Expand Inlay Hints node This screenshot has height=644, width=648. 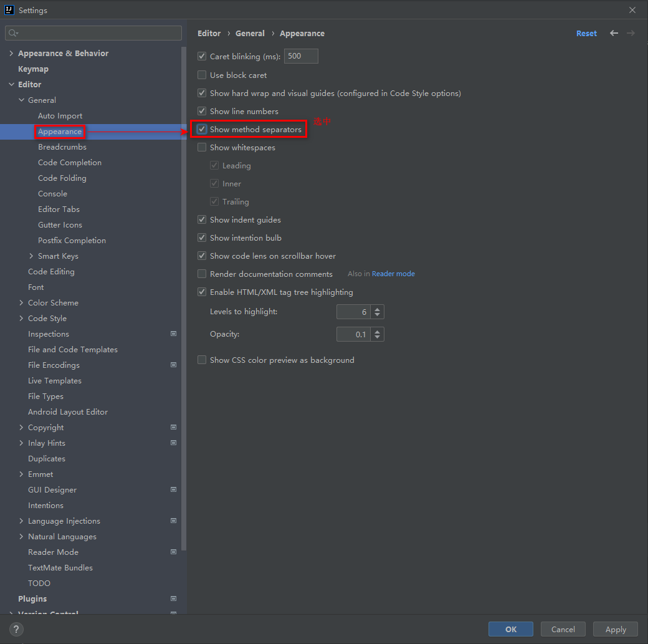pyautogui.click(x=21, y=443)
